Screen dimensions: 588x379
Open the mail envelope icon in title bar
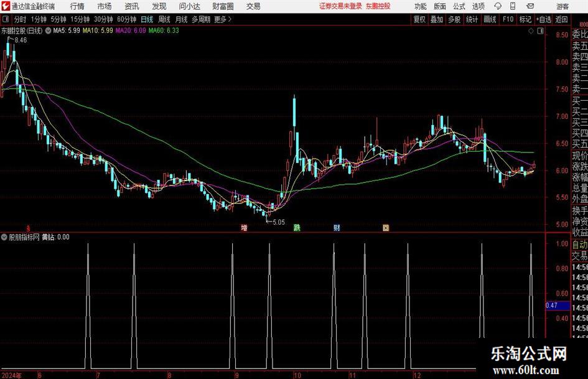click(x=530, y=6)
